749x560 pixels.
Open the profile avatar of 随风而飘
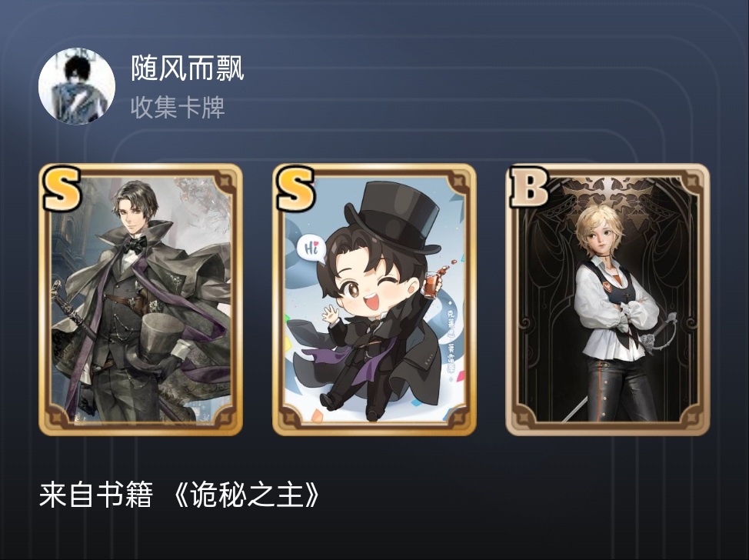point(76,86)
